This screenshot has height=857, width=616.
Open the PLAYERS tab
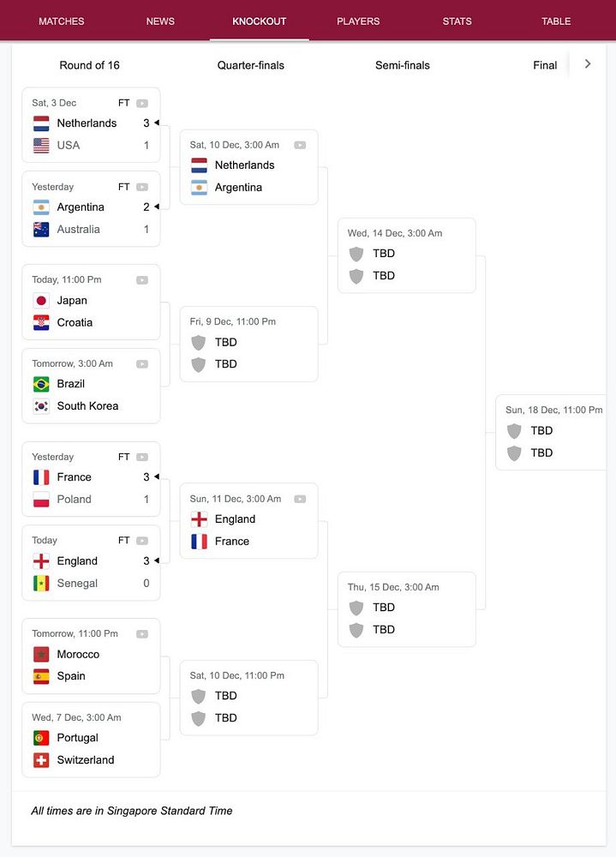[x=358, y=21]
